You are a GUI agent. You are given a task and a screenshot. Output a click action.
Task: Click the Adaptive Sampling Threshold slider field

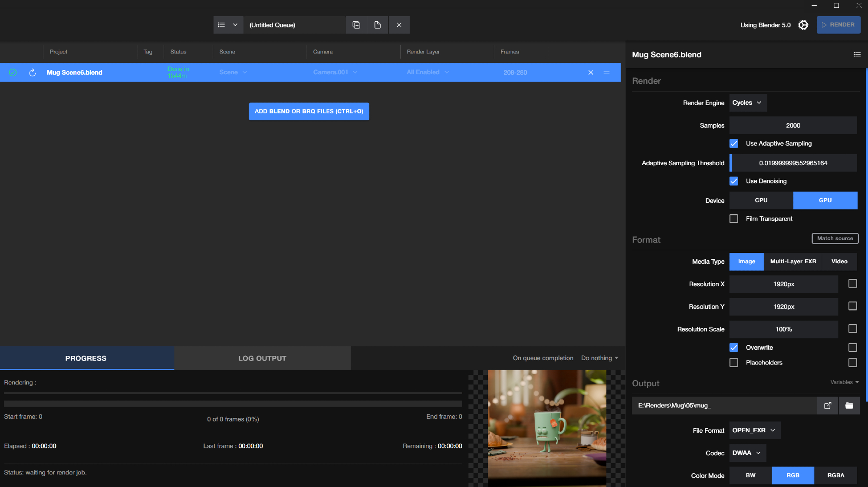[793, 163]
